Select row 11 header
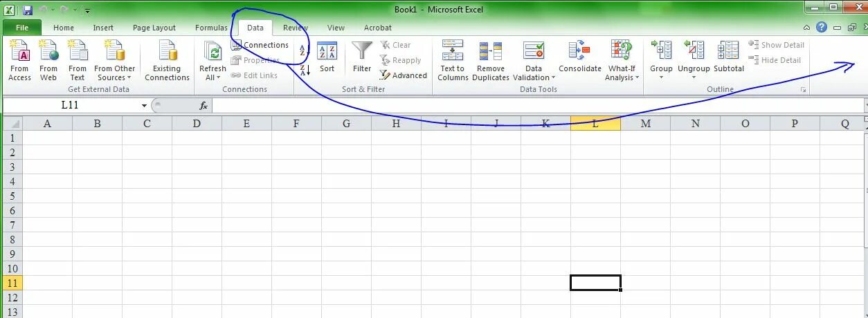Screen dimensions: 868x318 pyautogui.click(x=12, y=283)
